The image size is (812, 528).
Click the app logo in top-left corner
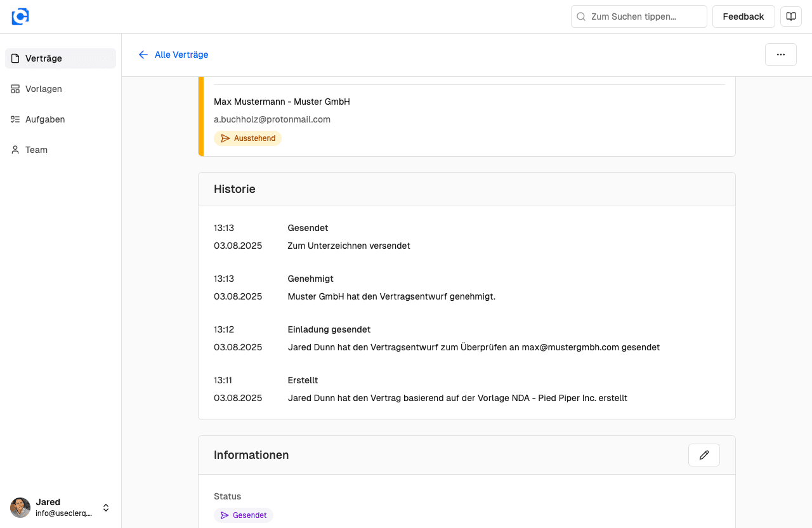pyautogui.click(x=20, y=16)
